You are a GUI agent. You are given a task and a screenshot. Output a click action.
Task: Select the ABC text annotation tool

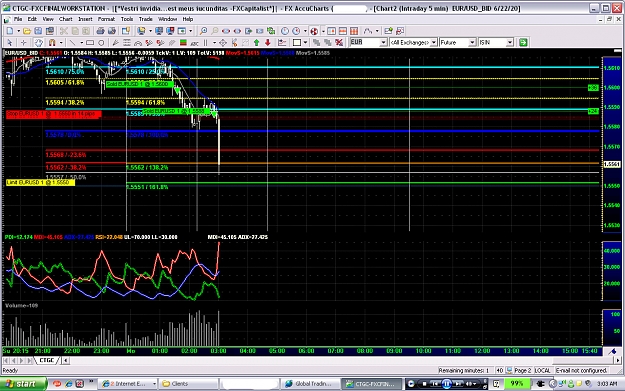[195, 42]
